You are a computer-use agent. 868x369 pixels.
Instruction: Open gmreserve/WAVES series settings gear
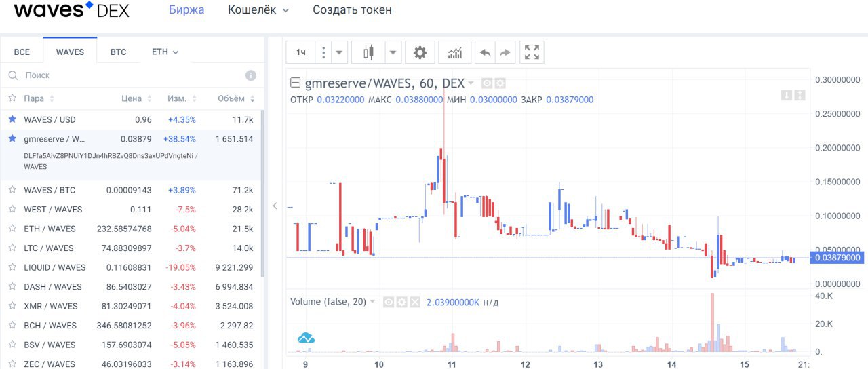pos(500,83)
